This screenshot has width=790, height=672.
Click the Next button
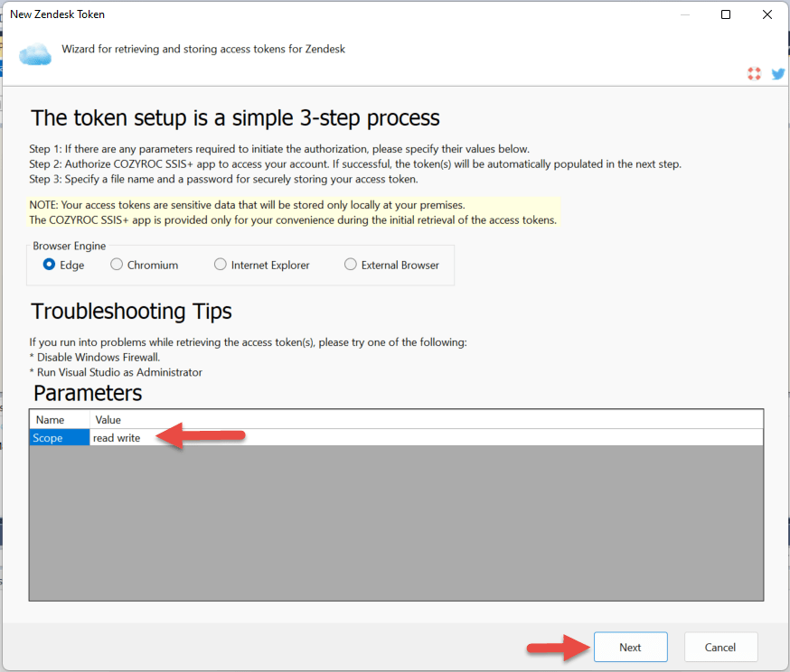point(630,648)
